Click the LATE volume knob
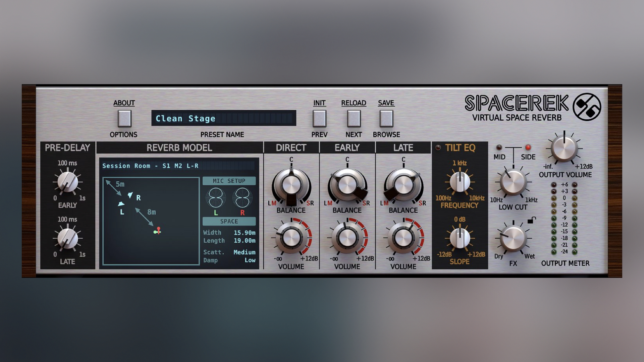Screen dimensions: 644x362 tap(403, 238)
